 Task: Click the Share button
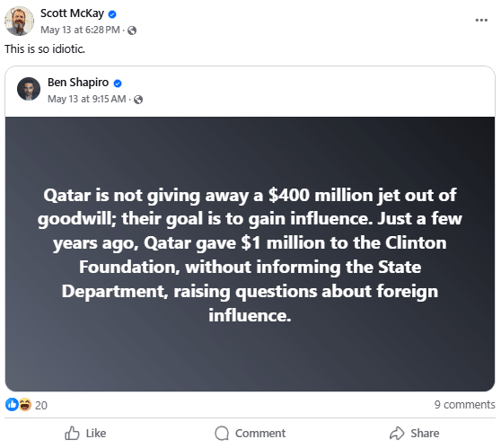(414, 434)
